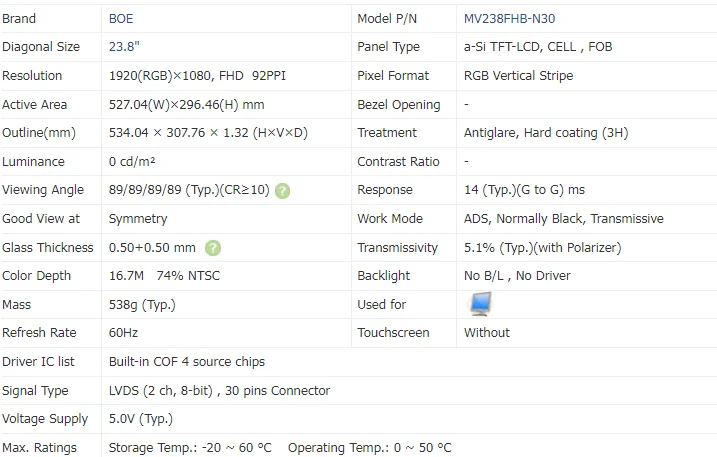
Task: Select the resolution value 1920(RGB)×1080, FHD 92PPI
Action: (x=197, y=75)
